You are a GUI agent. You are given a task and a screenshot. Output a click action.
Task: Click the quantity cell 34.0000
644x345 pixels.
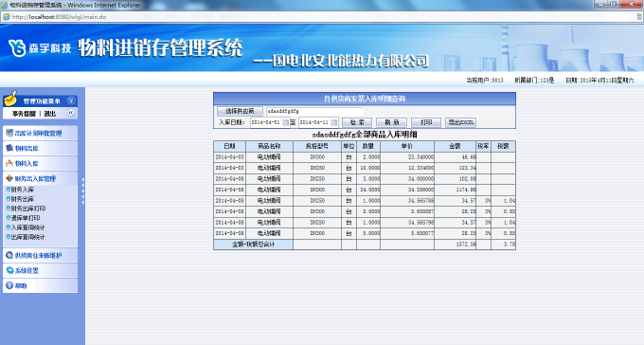coord(368,190)
